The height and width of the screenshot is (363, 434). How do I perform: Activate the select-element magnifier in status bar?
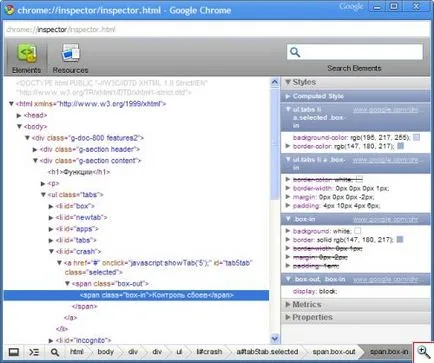(55, 352)
